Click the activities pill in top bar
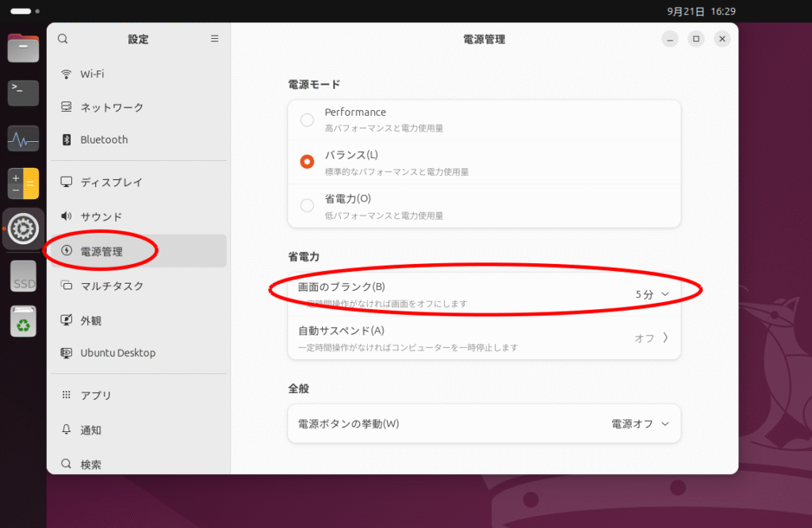This screenshot has height=528, width=812. coord(25,11)
